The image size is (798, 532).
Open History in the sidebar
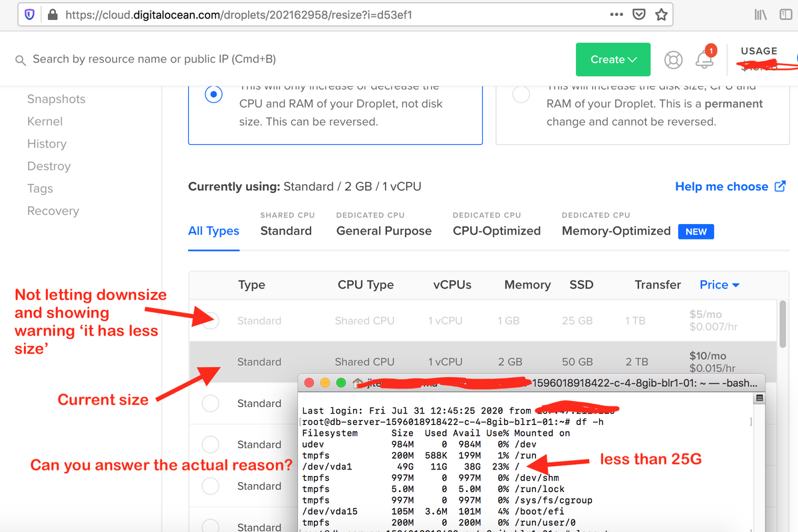pos(47,144)
